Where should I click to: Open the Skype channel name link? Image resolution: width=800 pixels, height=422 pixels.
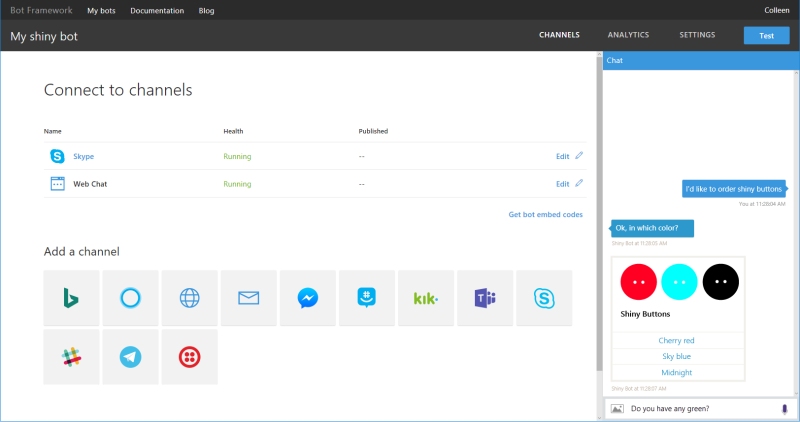tap(83, 156)
